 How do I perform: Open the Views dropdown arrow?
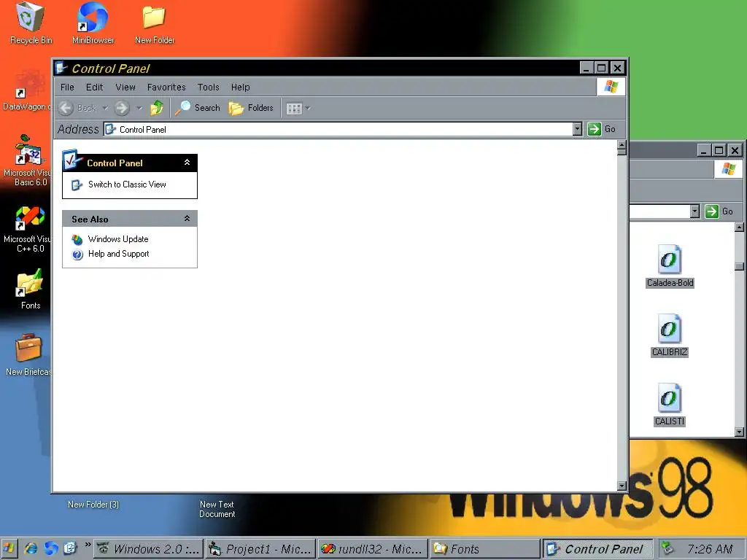(308, 109)
